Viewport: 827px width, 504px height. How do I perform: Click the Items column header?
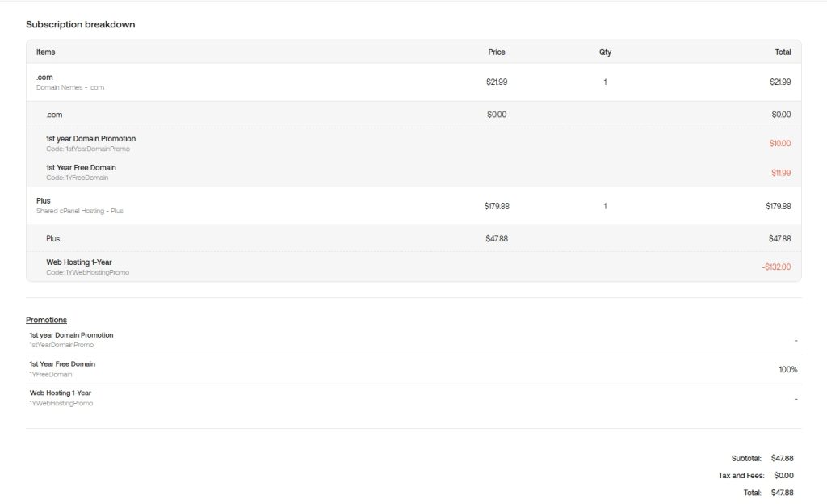pyautogui.click(x=46, y=52)
